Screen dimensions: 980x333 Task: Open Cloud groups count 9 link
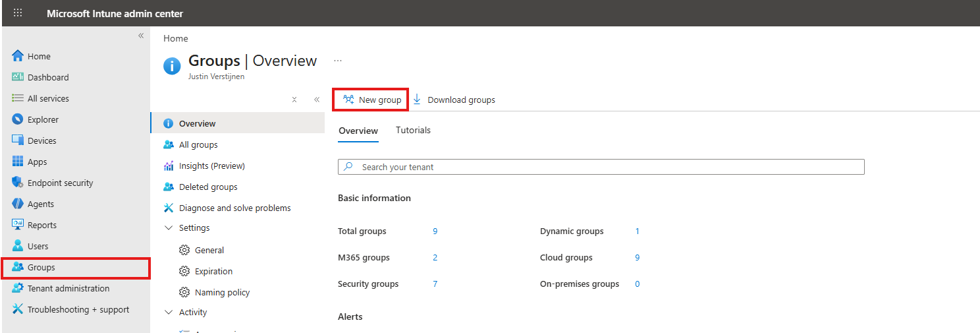coord(638,257)
